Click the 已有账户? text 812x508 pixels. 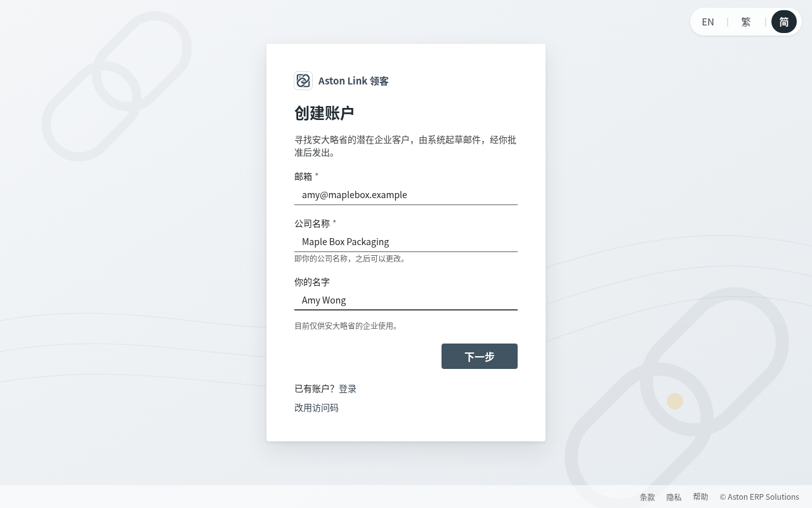click(x=314, y=389)
